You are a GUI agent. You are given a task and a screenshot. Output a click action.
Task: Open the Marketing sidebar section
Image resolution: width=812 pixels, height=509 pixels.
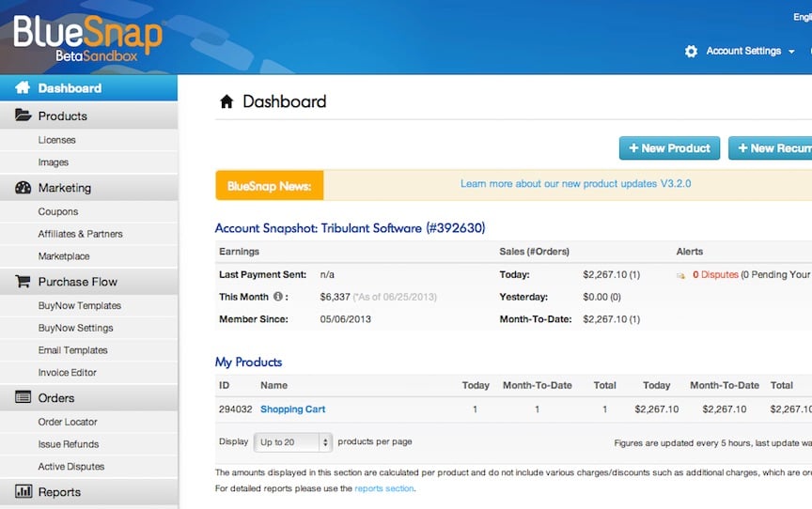(x=88, y=188)
